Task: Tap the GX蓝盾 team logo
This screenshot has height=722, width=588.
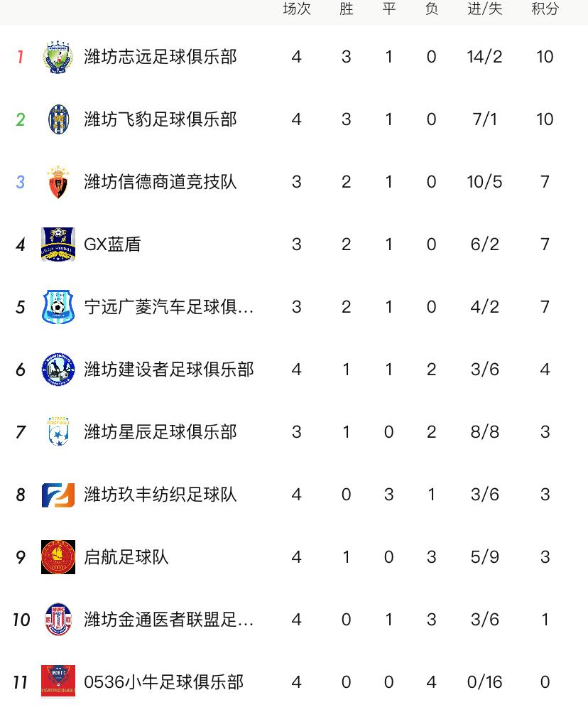Action: click(58, 244)
